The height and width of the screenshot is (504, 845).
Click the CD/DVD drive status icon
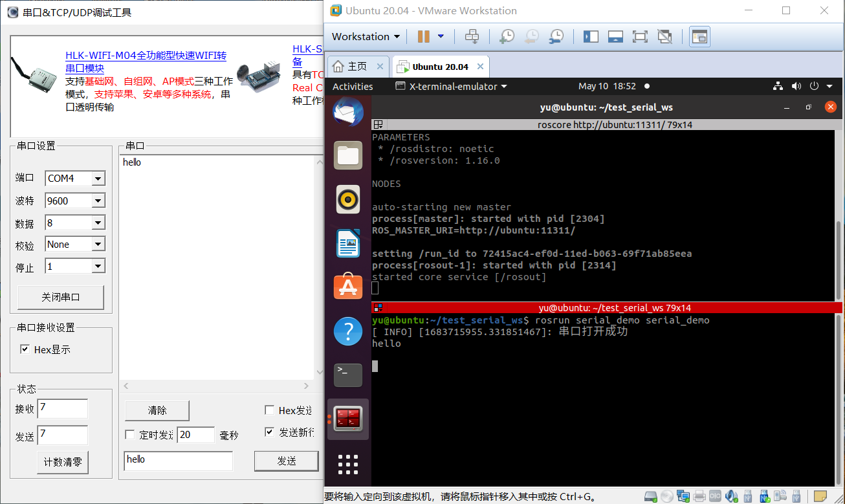[x=668, y=496]
